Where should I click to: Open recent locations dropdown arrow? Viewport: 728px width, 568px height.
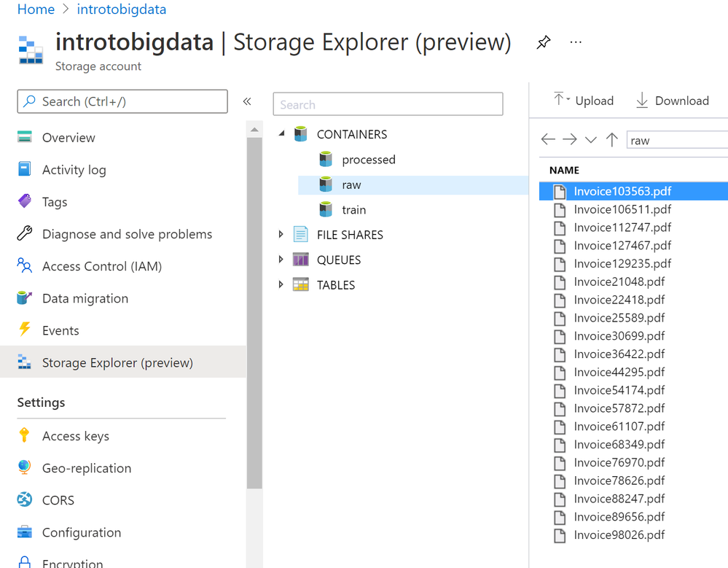point(591,140)
